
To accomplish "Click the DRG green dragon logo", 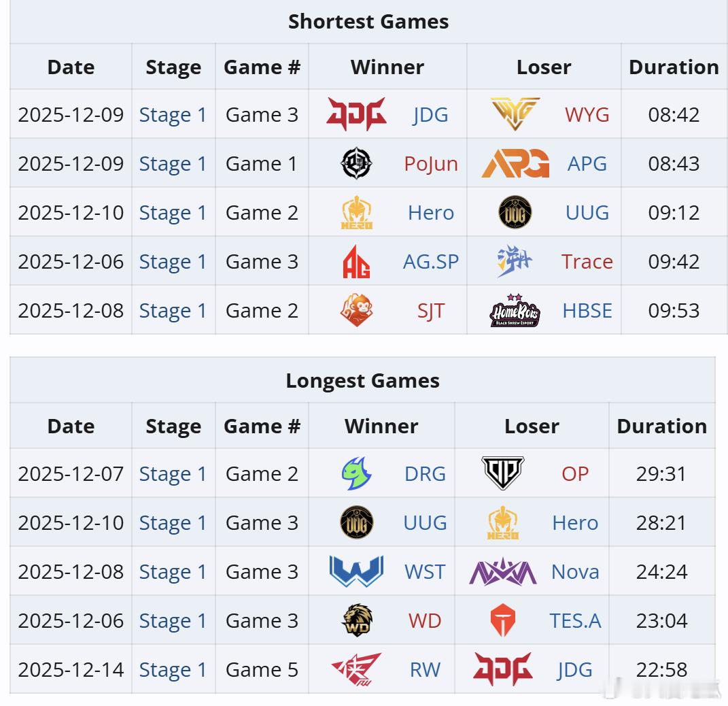I will point(357,474).
